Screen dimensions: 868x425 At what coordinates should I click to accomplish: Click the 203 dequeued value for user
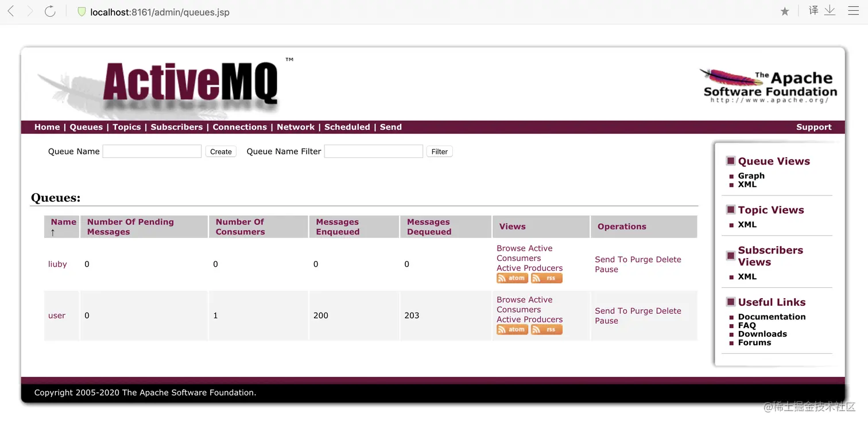coord(412,315)
